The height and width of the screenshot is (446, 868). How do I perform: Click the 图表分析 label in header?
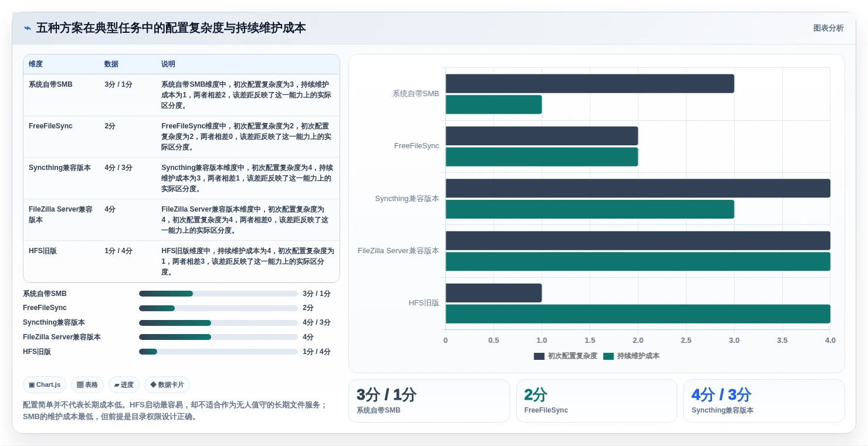828,28
